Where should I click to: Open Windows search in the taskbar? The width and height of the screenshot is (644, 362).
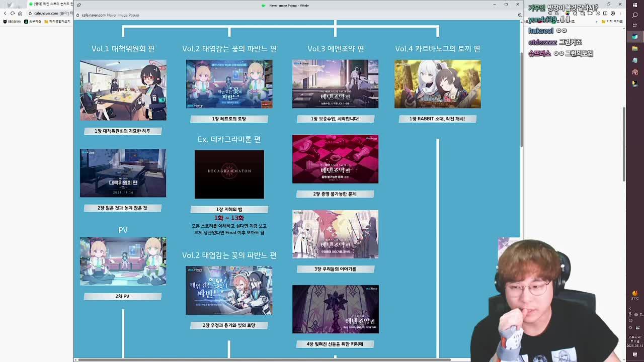coord(635,15)
